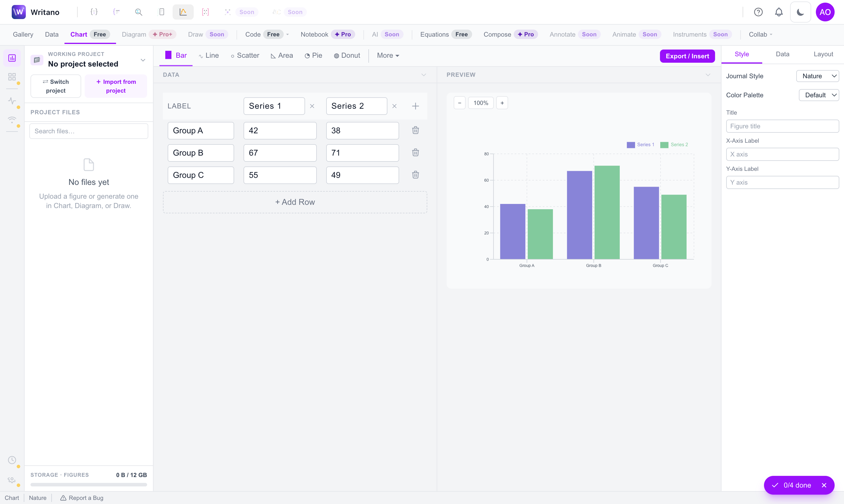
Task: Select the chart icon in top toolbar
Action: [183, 12]
